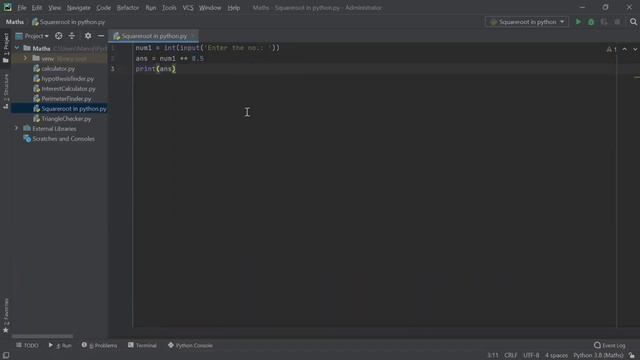Click the 3:11 line column indicator
Screen dimensions: 640x360
click(493, 355)
